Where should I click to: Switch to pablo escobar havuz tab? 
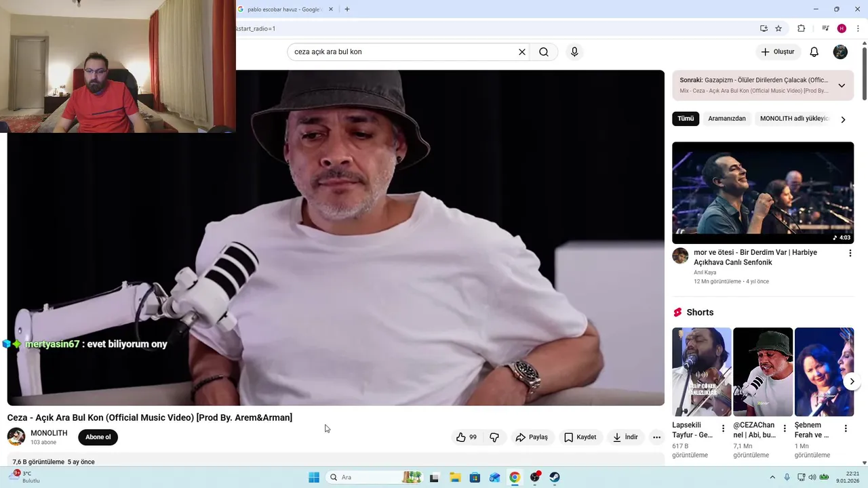pos(284,9)
